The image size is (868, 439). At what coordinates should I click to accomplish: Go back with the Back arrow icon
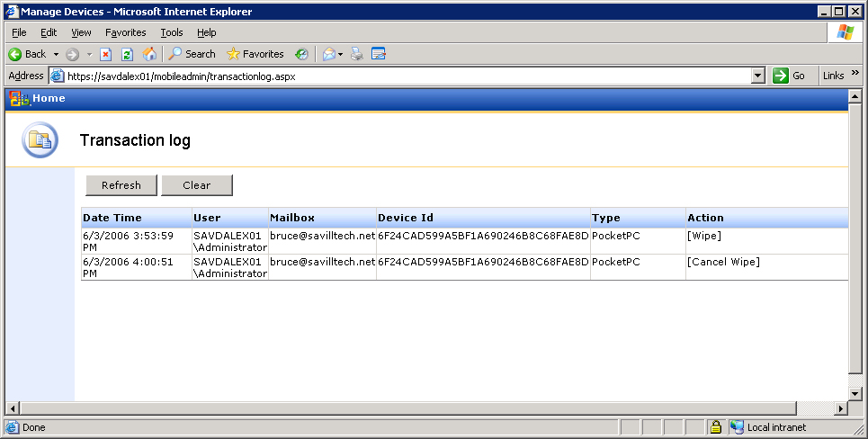click(15, 54)
